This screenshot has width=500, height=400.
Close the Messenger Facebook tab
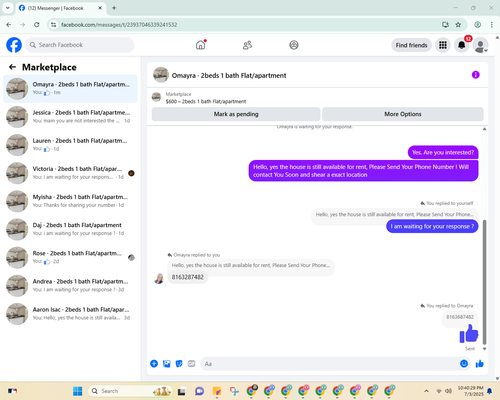100,8
